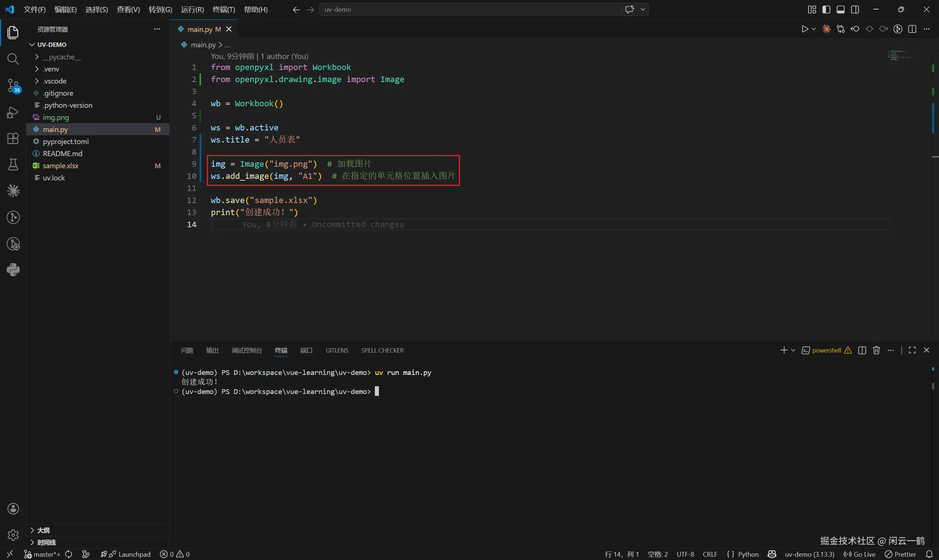
Task: Click master git branch in status bar
Action: tap(42, 554)
